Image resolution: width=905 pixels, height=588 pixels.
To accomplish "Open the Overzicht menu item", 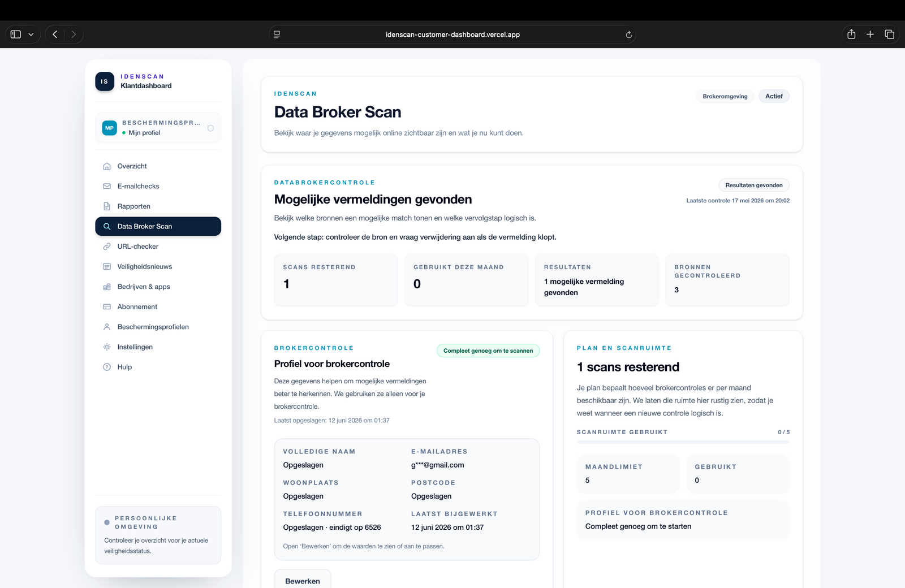I will (x=158, y=166).
